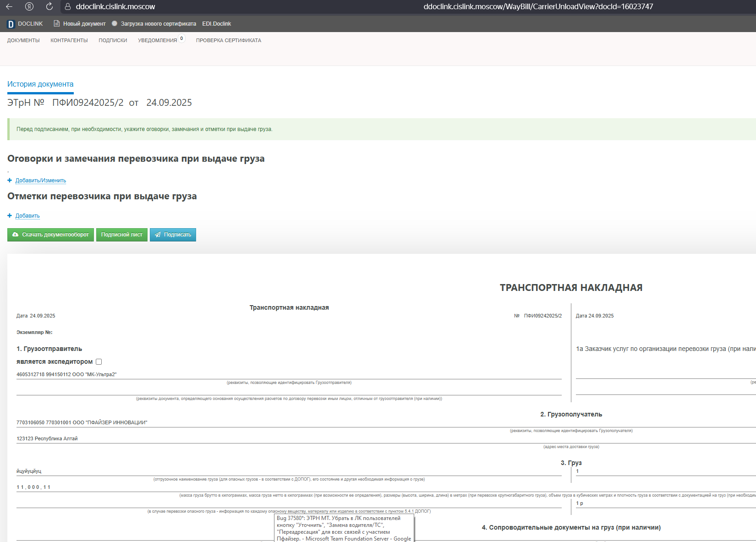This screenshot has height=542, width=756.
Task: Click the padlock site security icon
Action: click(x=68, y=6)
